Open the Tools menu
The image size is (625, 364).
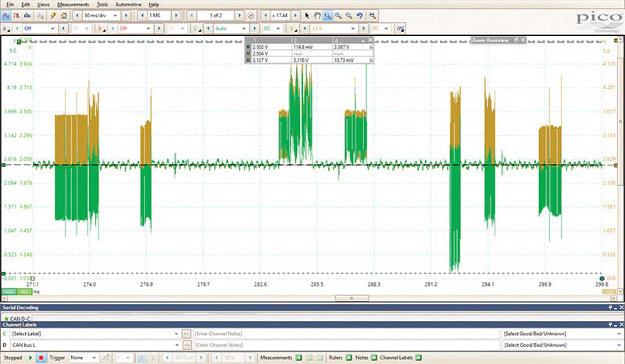coord(102,5)
